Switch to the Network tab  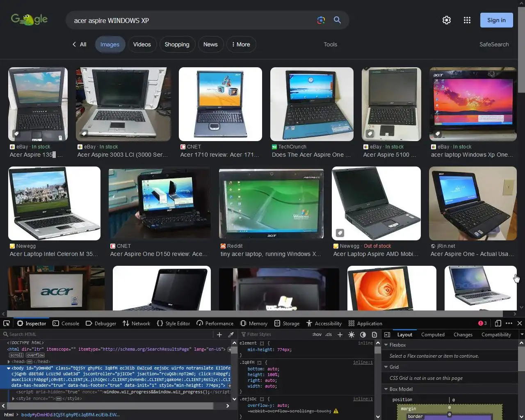click(x=137, y=323)
